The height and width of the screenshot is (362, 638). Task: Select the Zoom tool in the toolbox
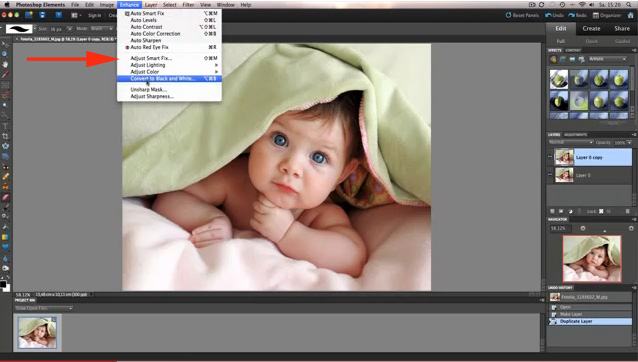pos(5,54)
